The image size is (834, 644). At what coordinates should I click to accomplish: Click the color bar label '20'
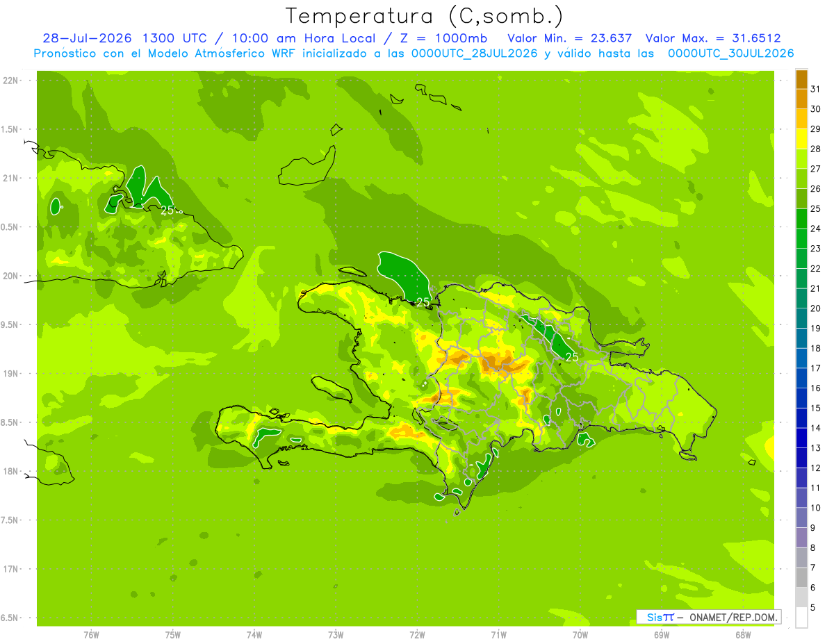815,308
